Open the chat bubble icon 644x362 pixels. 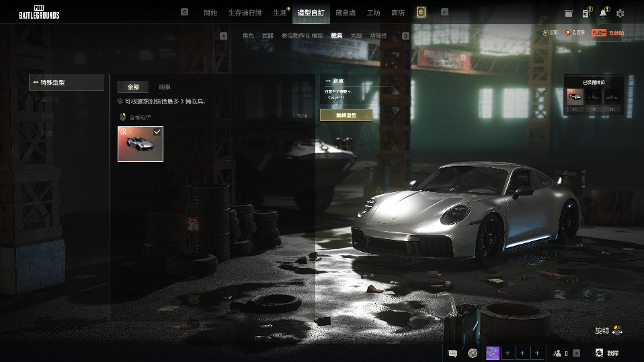point(453,353)
